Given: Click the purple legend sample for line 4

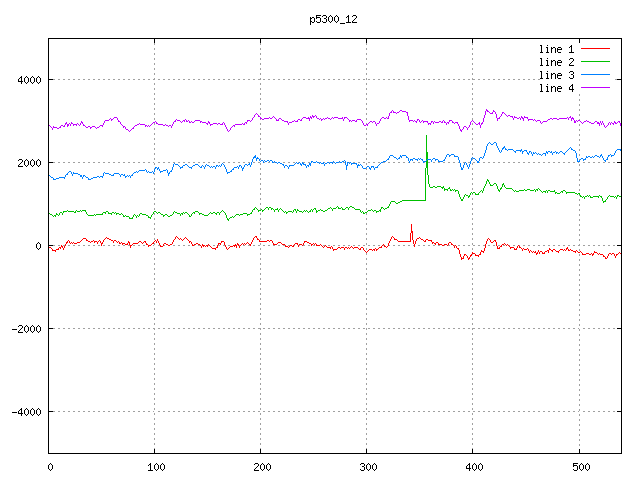Looking at the screenshot, I should [x=595, y=87].
